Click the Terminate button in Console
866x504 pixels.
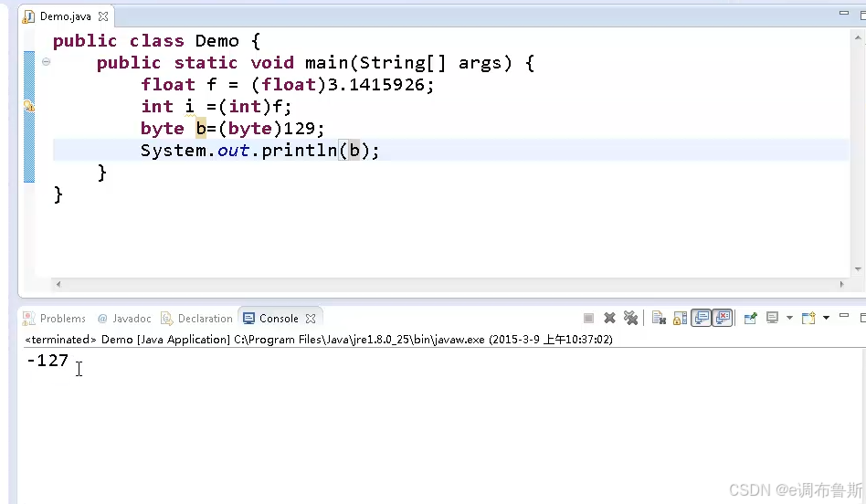[x=588, y=318]
